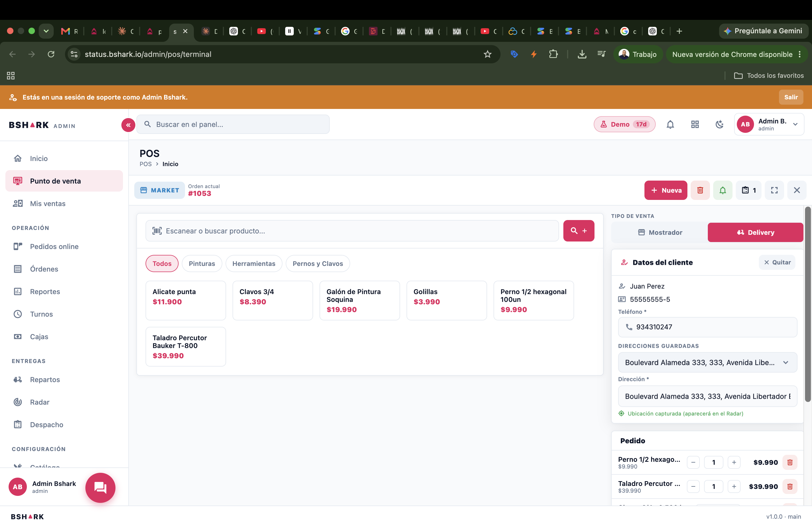This screenshot has width=812, height=527.
Task: Select Mostrador as sale type
Action: 660,232
